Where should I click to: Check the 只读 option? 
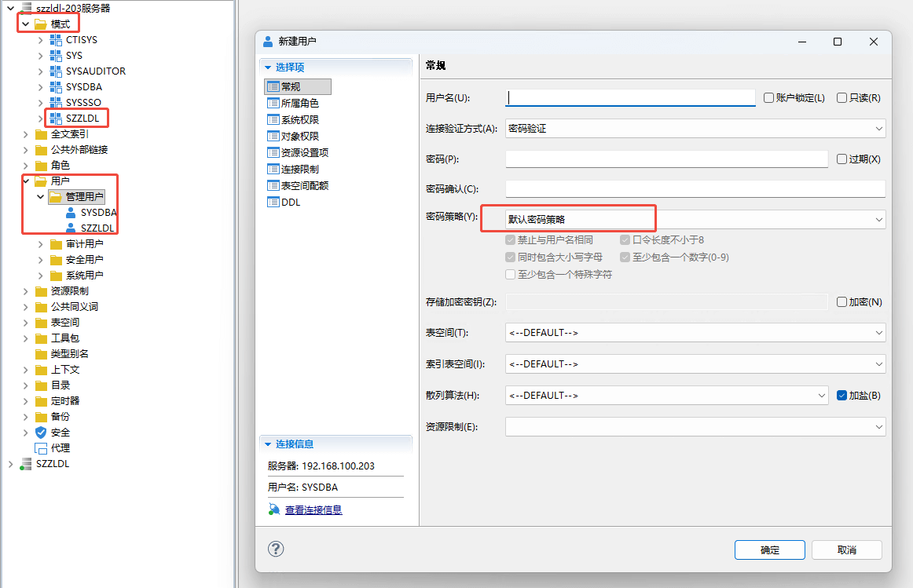point(841,98)
